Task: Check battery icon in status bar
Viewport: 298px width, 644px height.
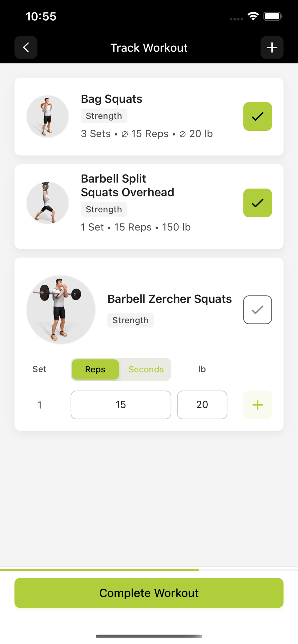Action: click(273, 16)
